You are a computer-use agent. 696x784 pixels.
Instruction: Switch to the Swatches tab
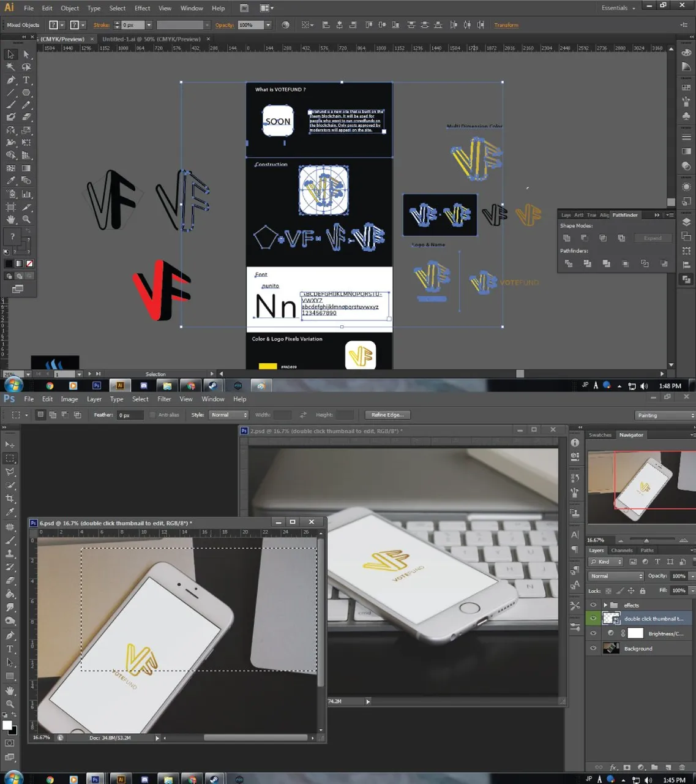tap(600, 435)
